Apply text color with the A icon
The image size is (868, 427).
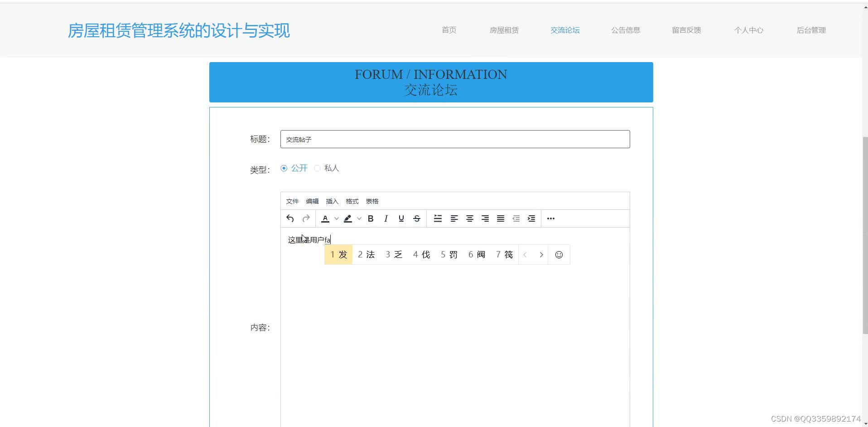tap(325, 218)
